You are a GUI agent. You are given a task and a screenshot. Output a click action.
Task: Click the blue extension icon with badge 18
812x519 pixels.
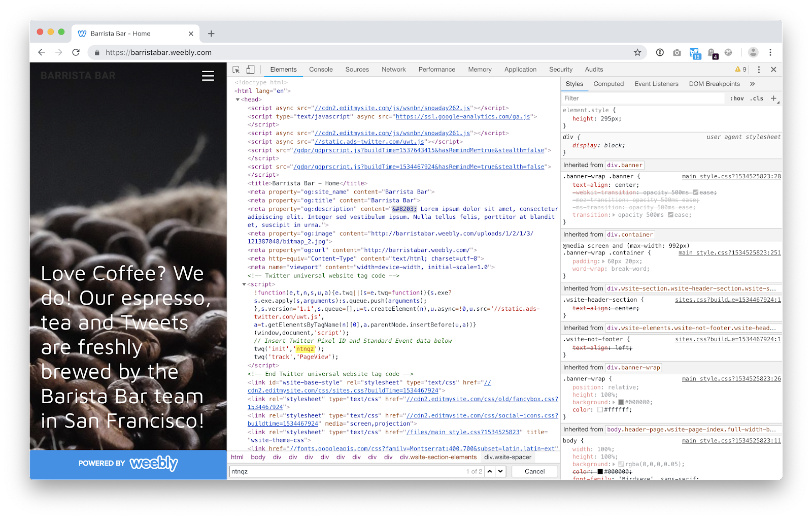pyautogui.click(x=695, y=53)
